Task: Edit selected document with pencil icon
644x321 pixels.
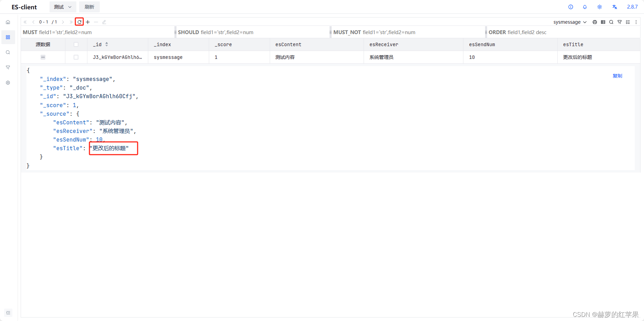Action: click(104, 22)
